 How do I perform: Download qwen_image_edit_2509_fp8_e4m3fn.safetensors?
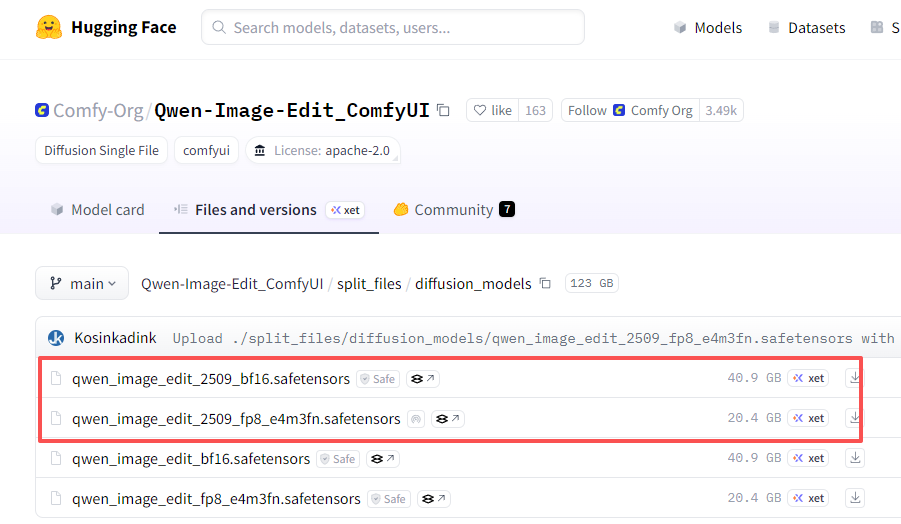[855, 418]
